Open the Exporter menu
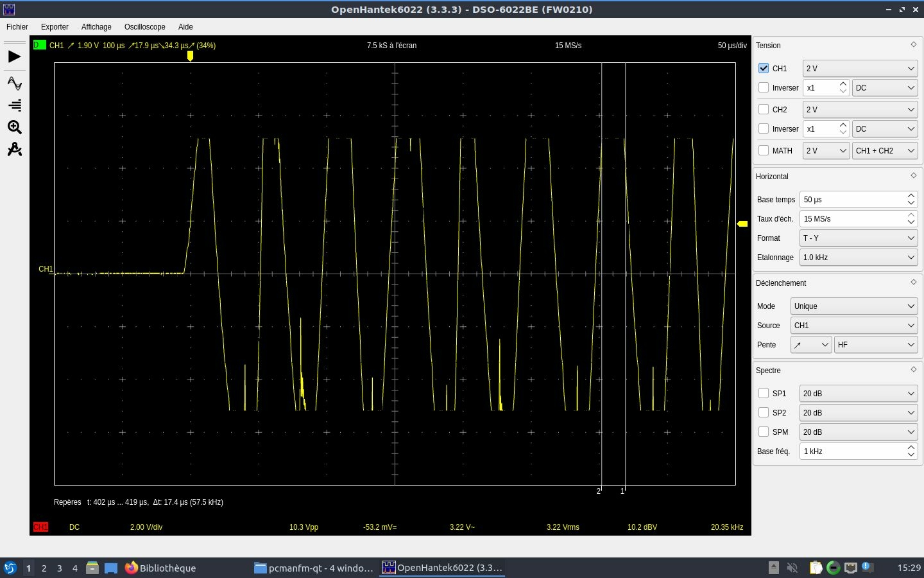Viewport: 924px width, 578px height. tap(55, 27)
